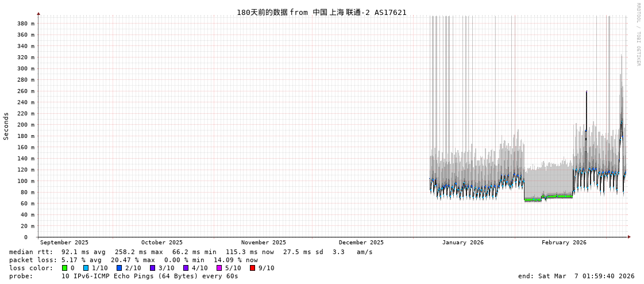
Task: Click the green 0 loss color swatch
Action: click(x=64, y=268)
